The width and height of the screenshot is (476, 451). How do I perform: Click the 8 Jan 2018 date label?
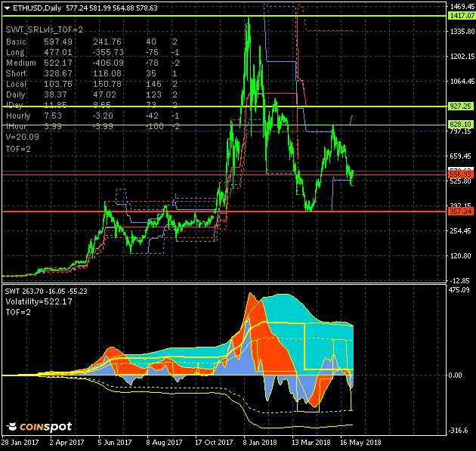tap(259, 442)
